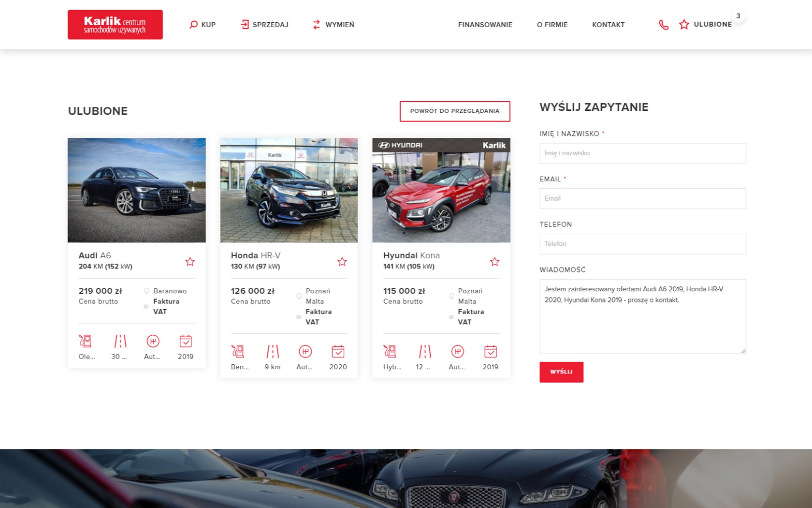
Task: Click calendar year icon on Audi card
Action: click(186, 341)
